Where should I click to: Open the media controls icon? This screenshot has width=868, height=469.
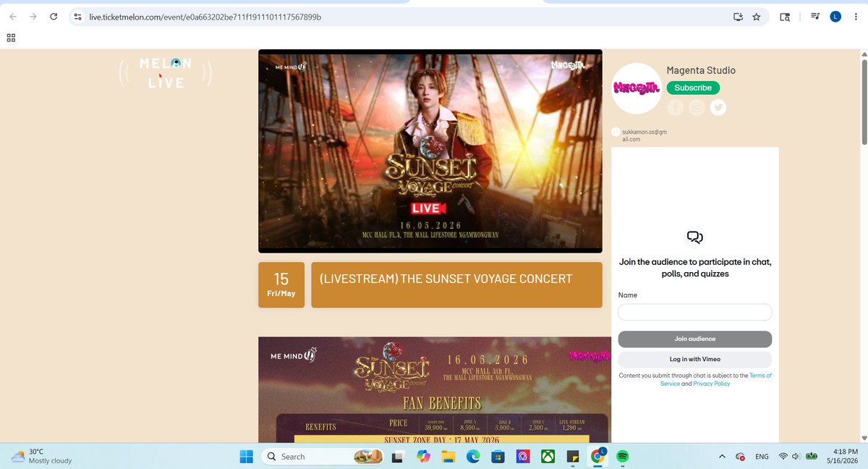[x=815, y=17]
